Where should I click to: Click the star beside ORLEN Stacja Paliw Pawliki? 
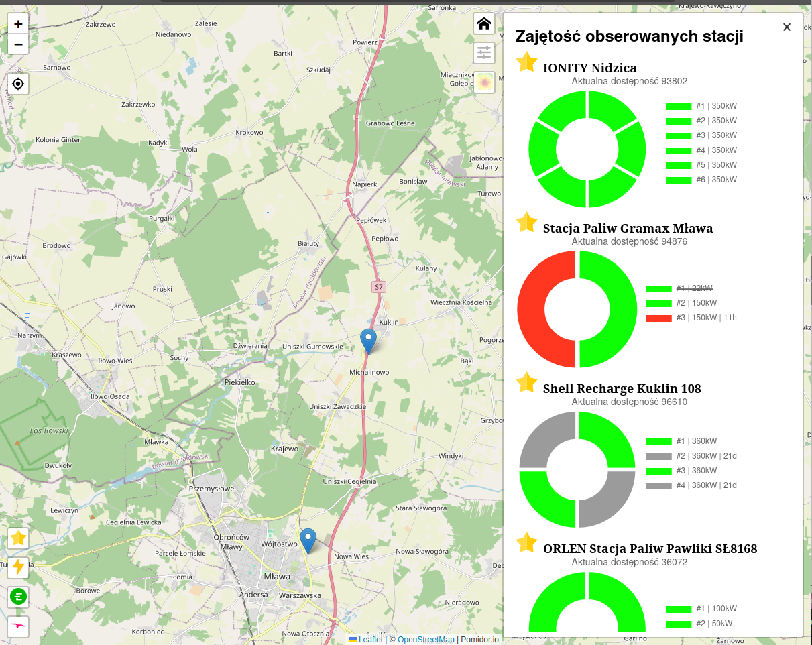tap(527, 543)
